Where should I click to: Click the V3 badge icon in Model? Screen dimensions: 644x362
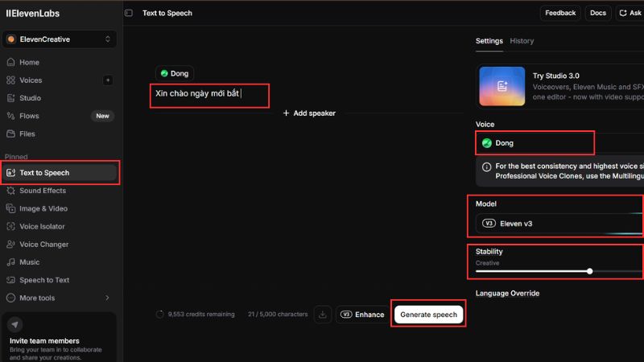489,224
